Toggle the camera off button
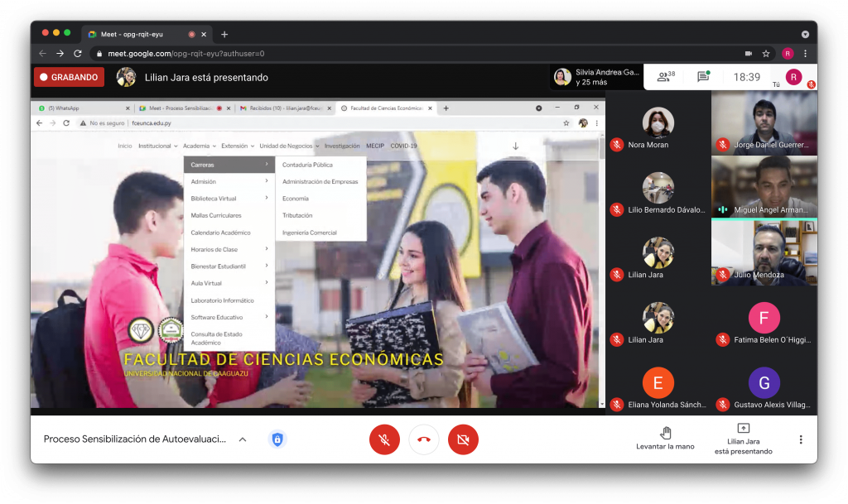Viewport: 848px width, 504px height. pyautogui.click(x=463, y=439)
